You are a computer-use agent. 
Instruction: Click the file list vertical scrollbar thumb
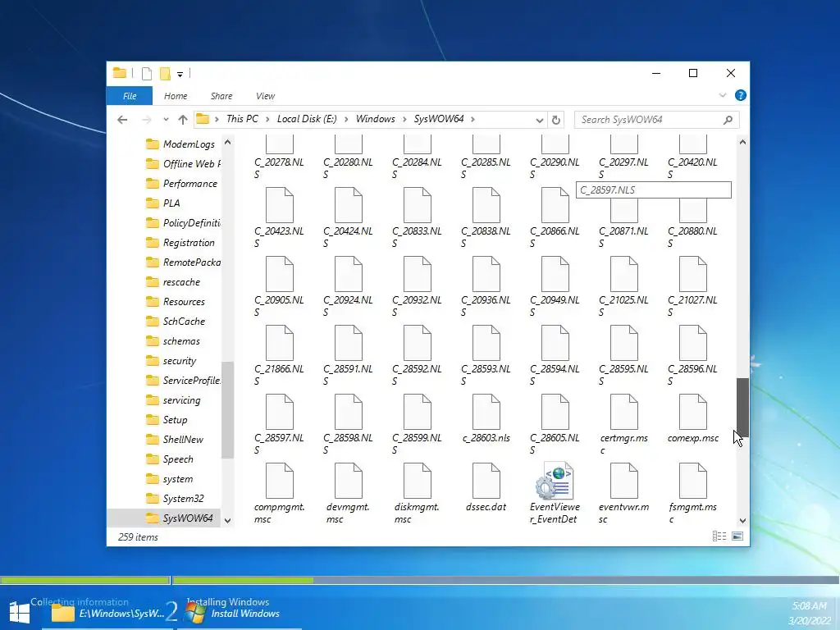(742, 407)
